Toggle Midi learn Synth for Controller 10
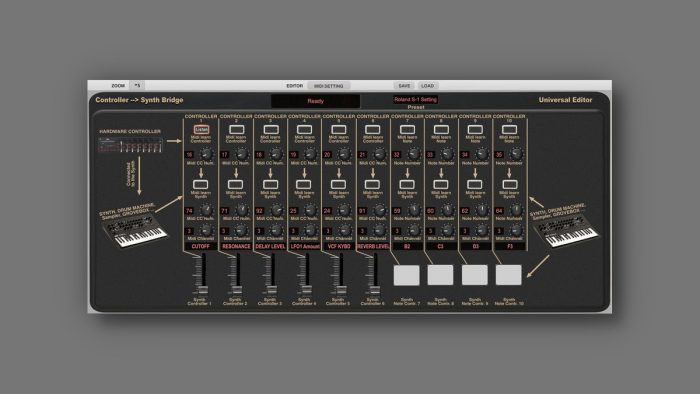 coord(509,184)
